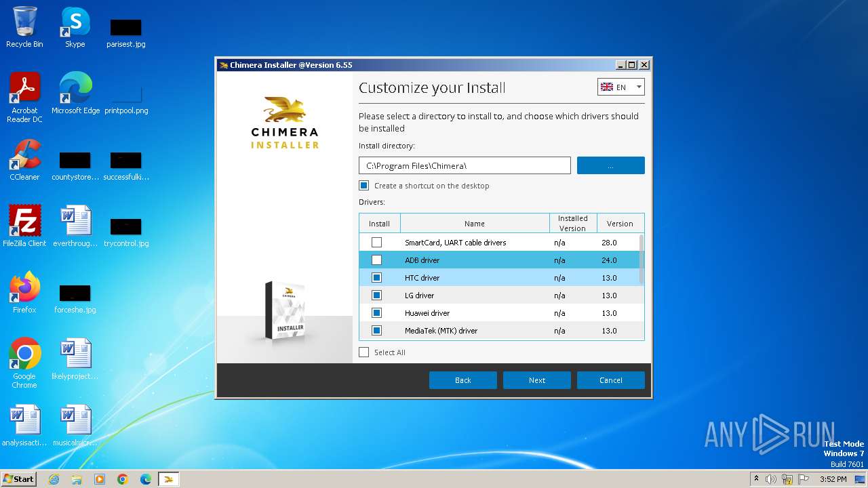The image size is (868, 488).
Task: Click the Action Center flag tray icon
Action: (804, 479)
